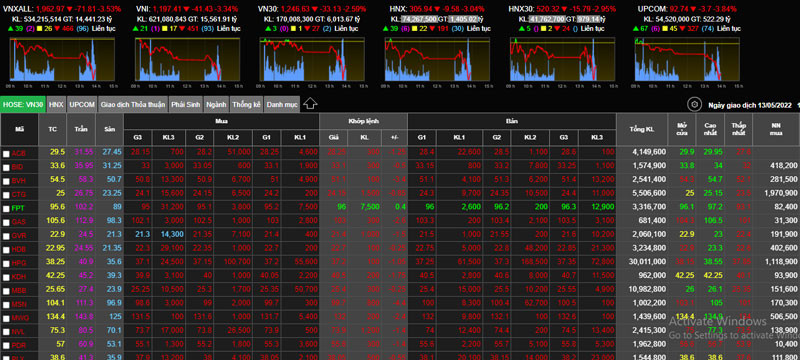Sort by the Cao nhất header
The width and height of the screenshot is (800, 360).
pos(710,130)
